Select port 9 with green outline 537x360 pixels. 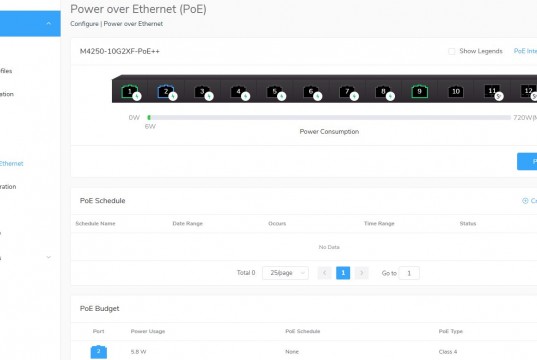tap(420, 91)
